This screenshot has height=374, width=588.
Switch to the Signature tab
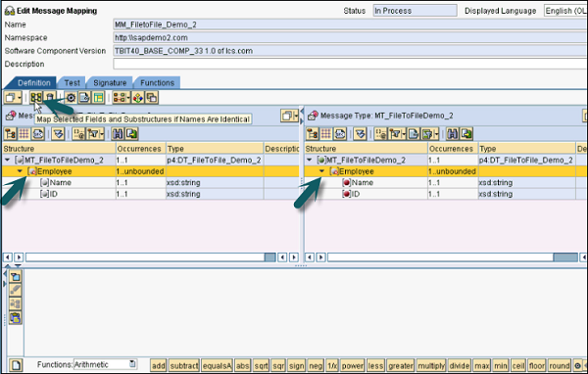tap(110, 83)
